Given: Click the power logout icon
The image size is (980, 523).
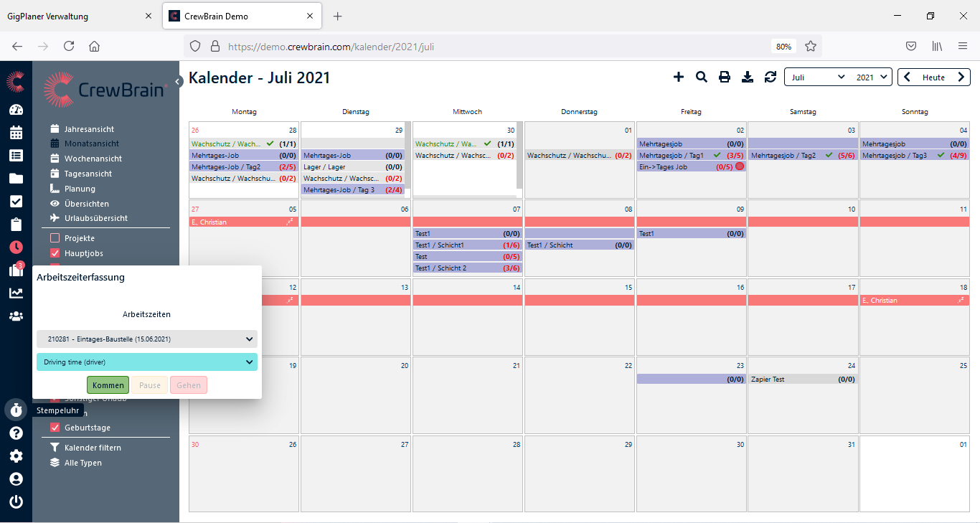Looking at the screenshot, I should (16, 501).
